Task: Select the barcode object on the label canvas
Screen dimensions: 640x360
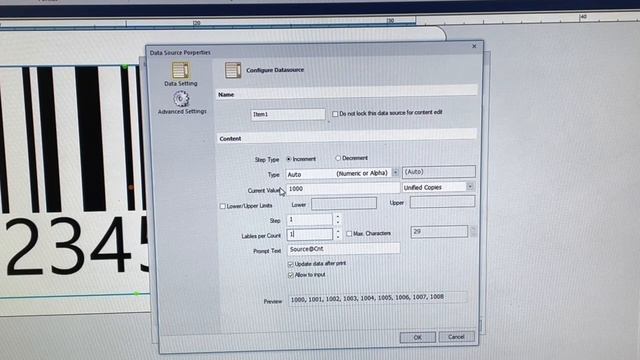Action: tap(73, 139)
